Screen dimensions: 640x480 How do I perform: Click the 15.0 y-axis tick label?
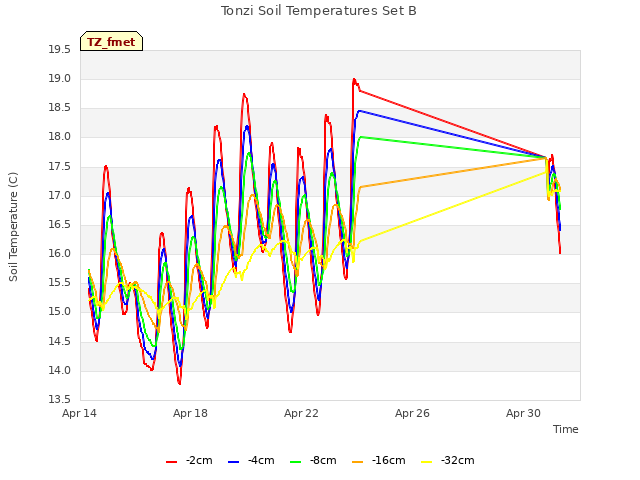click(60, 311)
